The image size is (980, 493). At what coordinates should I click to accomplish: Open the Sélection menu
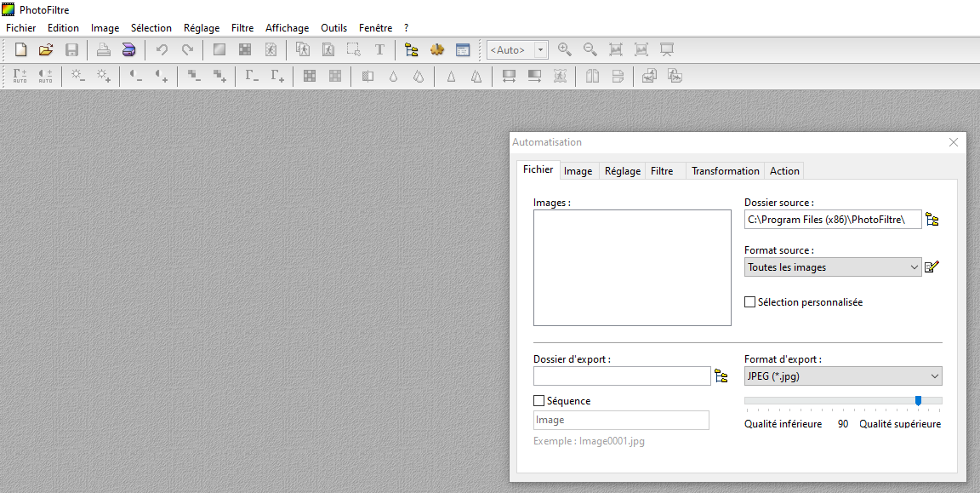click(151, 28)
